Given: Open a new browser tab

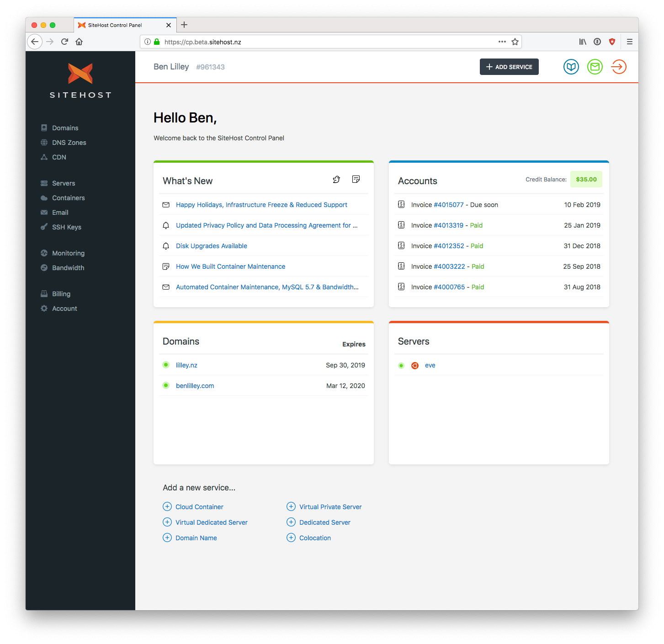Looking at the screenshot, I should [184, 25].
